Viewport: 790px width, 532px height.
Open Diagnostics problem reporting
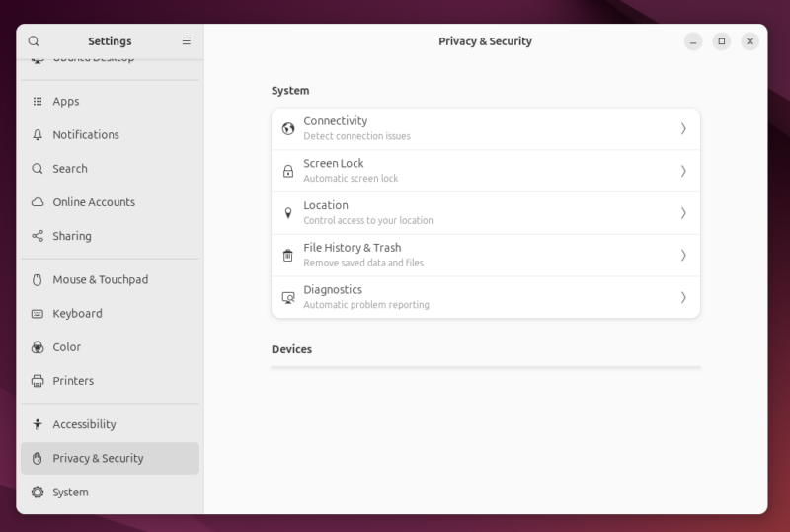[x=486, y=298]
